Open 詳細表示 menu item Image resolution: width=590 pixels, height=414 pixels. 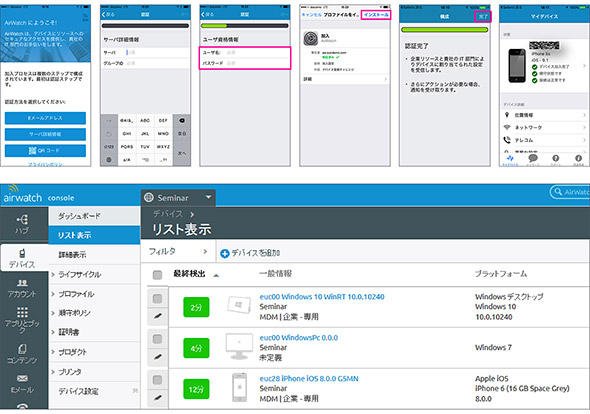pos(94,255)
